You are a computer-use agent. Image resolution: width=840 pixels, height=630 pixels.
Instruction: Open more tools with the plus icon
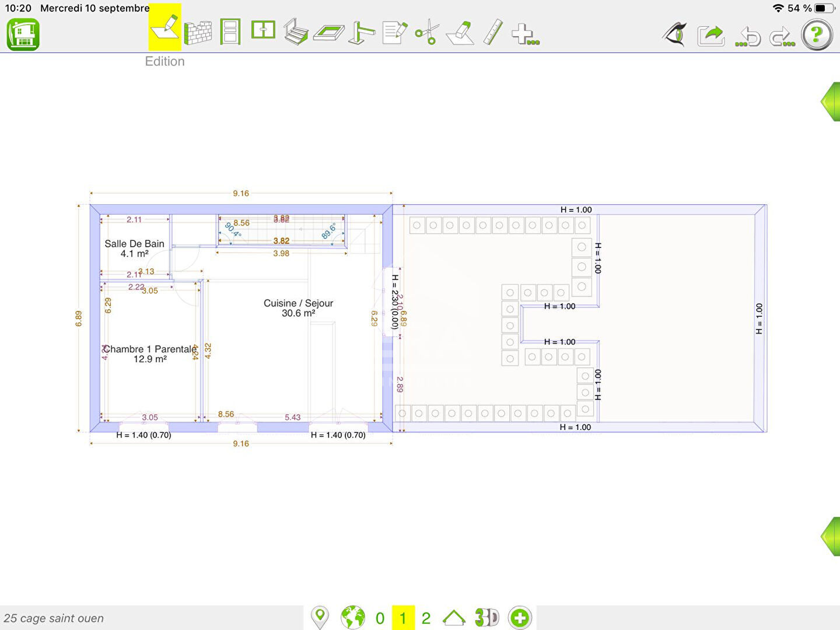coord(524,34)
